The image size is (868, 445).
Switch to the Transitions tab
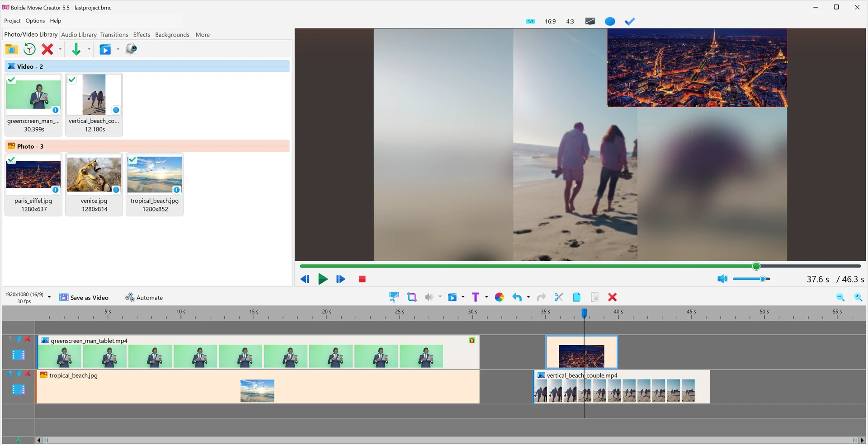tap(114, 35)
